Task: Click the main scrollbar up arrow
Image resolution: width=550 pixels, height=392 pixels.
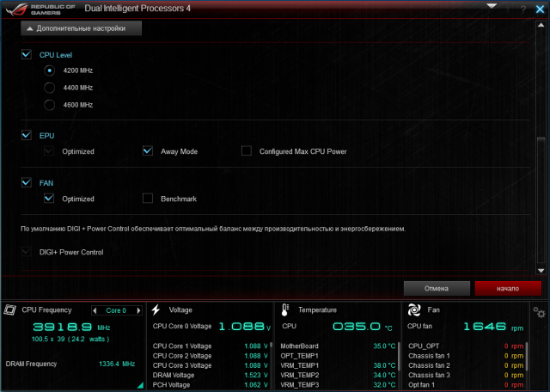Action: pos(541,25)
